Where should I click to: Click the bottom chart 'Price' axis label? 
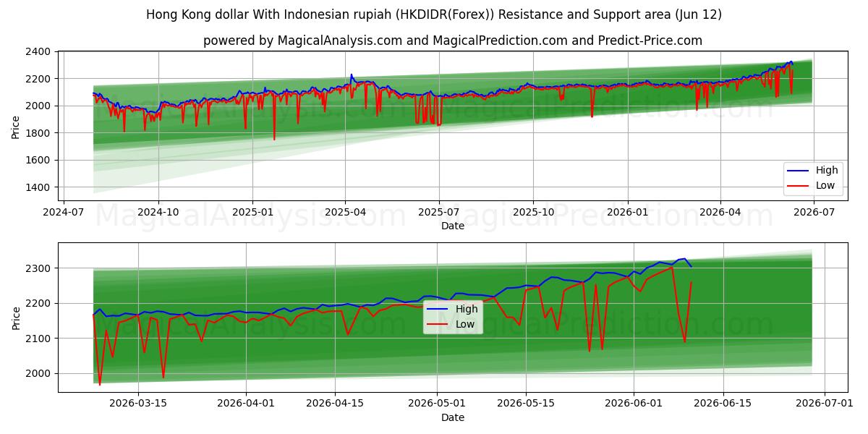pos(16,318)
